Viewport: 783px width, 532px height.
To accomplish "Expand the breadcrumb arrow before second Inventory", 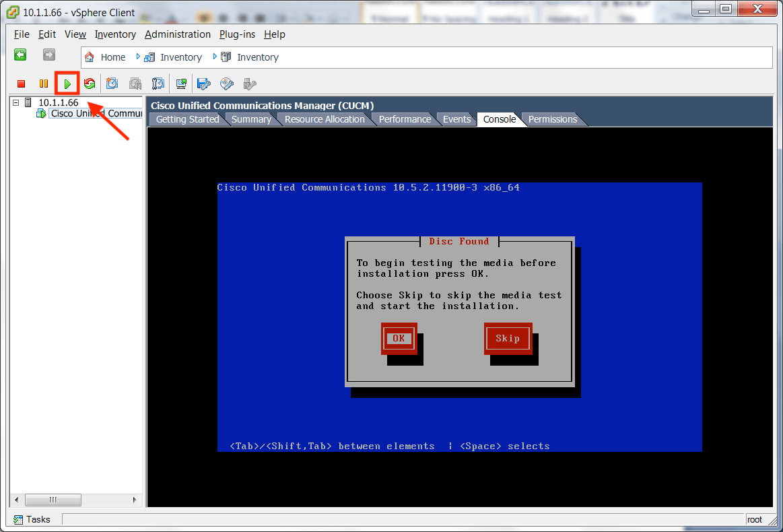I will click(215, 57).
